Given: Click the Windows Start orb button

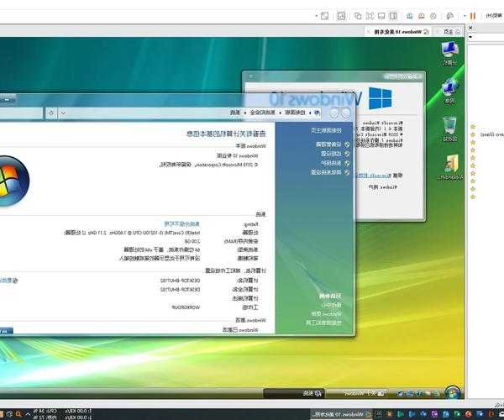Looking at the screenshot, I should tap(453, 392).
